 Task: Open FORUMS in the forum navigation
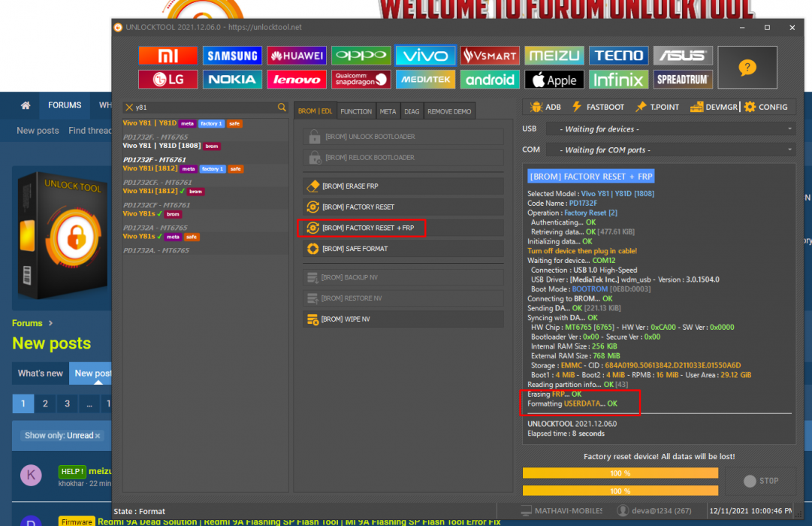[65, 105]
